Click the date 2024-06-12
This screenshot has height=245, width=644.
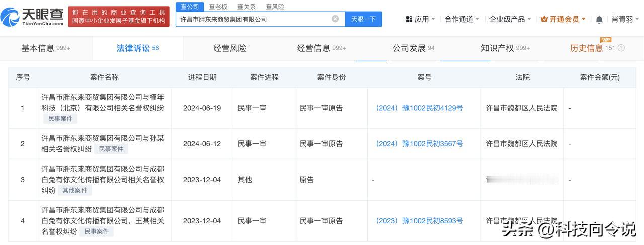(x=203, y=143)
